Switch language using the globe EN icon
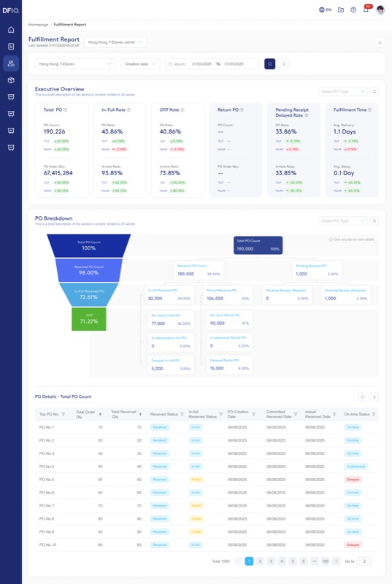 click(x=325, y=9)
